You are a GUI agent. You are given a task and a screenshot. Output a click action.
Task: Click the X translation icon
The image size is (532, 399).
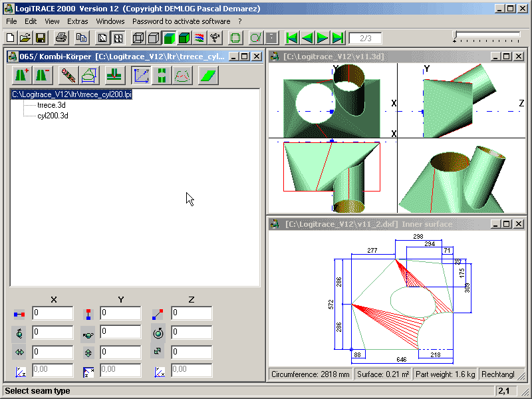click(x=19, y=314)
